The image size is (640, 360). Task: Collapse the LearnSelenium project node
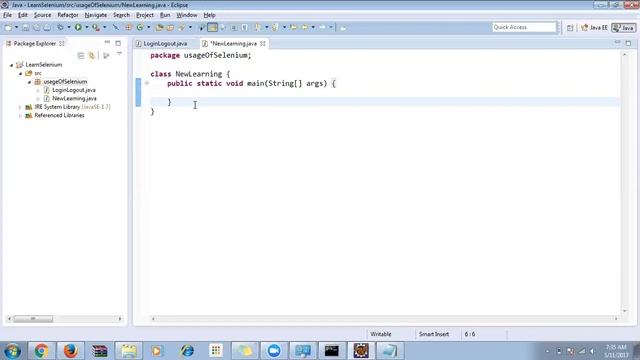pos(11,65)
